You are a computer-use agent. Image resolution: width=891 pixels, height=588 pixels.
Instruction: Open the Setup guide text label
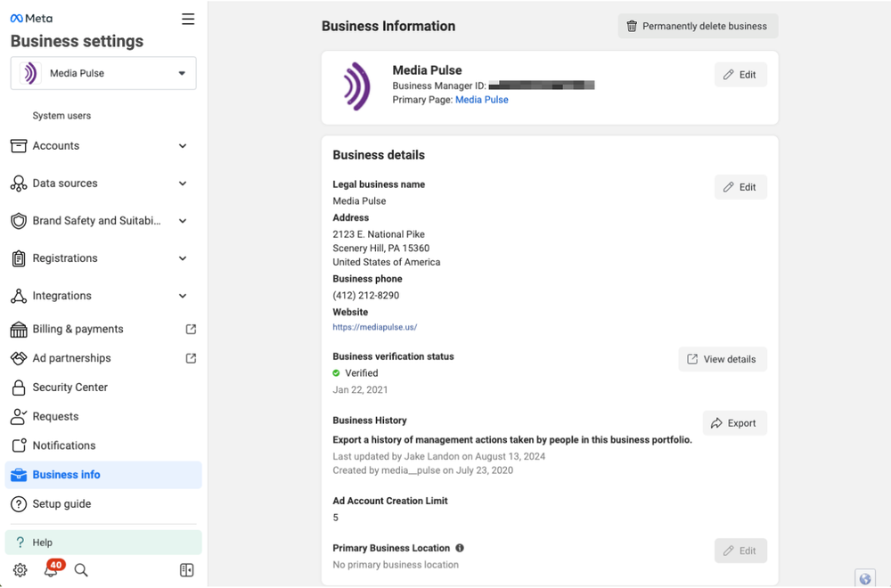(x=61, y=504)
